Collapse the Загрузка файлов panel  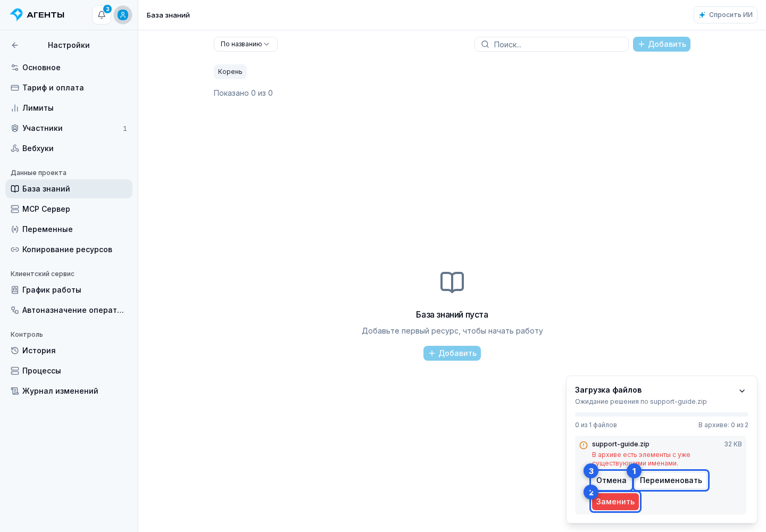tap(742, 391)
